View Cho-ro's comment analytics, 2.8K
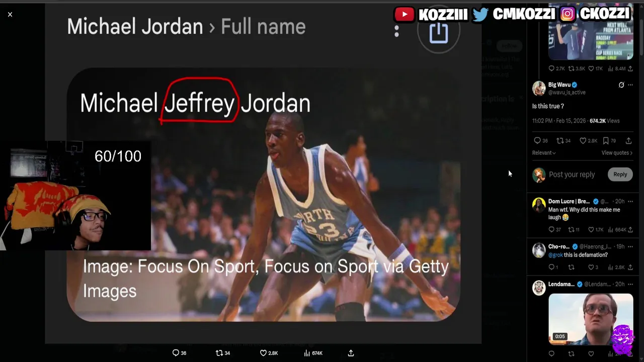The width and height of the screenshot is (644, 362). (x=616, y=267)
